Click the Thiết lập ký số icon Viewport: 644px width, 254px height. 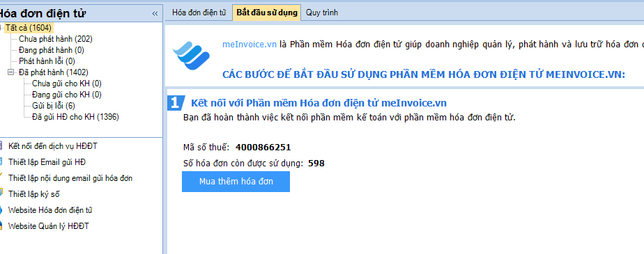[1, 193]
